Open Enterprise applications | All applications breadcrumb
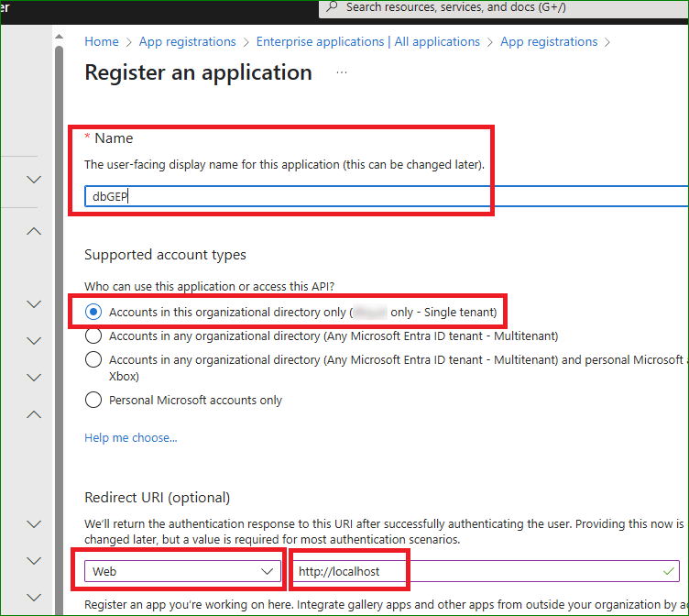689x616 pixels. tap(367, 41)
